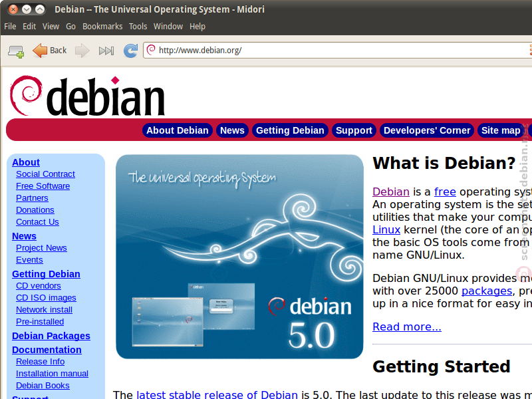This screenshot has width=532, height=399.
Task: Open the Debian Books link
Action: pyautogui.click(x=43, y=386)
